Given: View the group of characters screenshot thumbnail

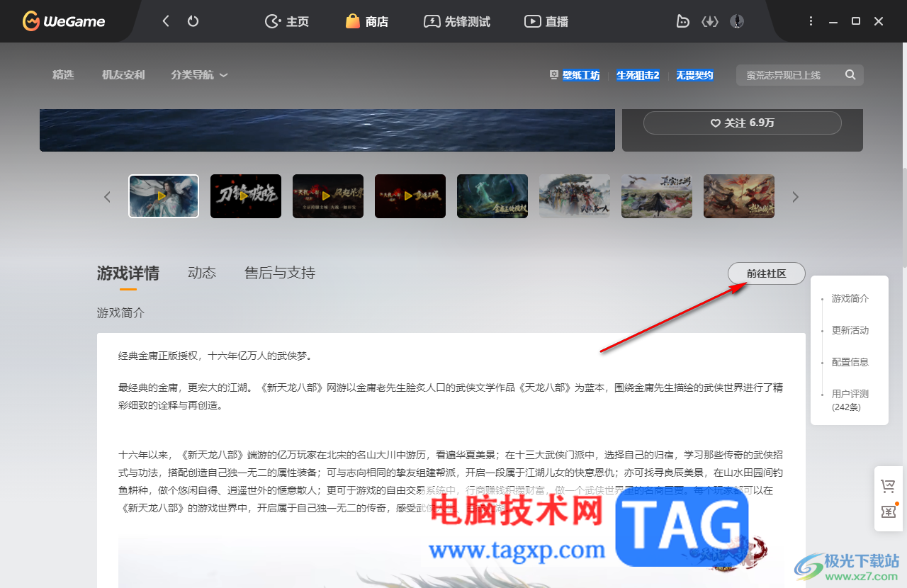Looking at the screenshot, I should pyautogui.click(x=575, y=196).
